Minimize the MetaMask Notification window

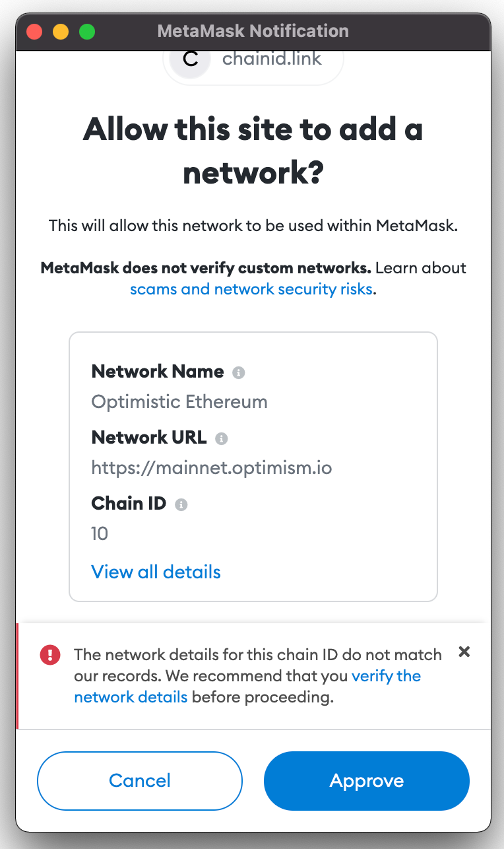click(61, 31)
